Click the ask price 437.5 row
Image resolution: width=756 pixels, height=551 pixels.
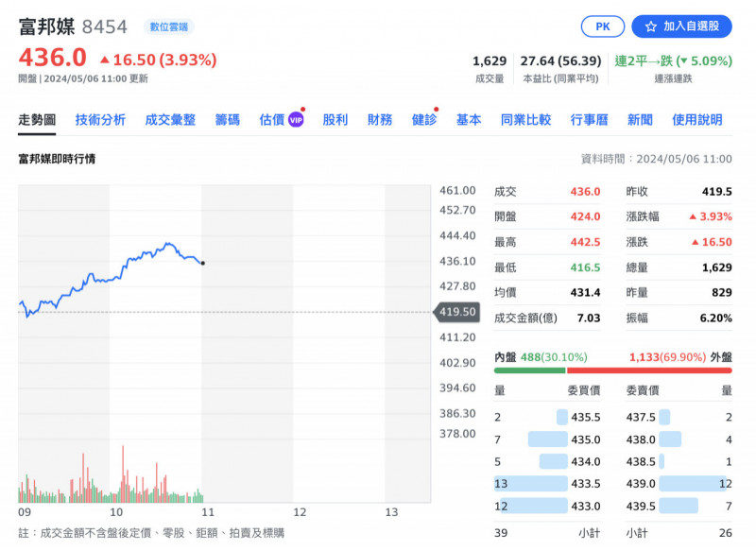[679, 417]
